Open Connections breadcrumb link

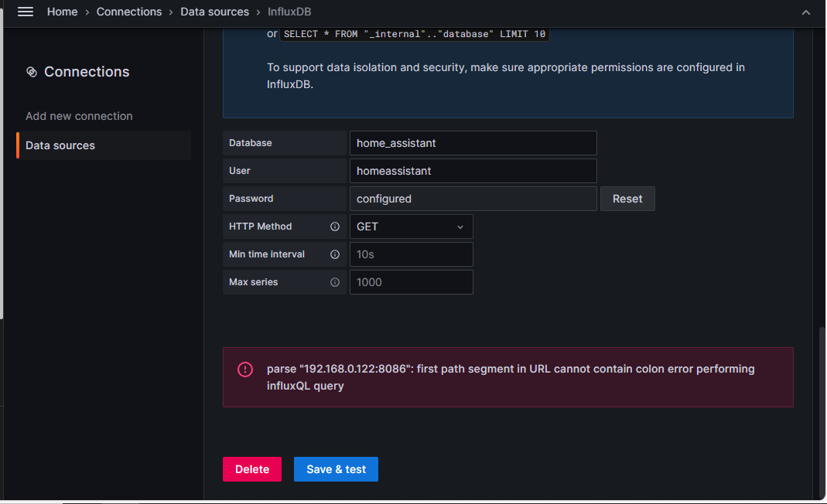click(x=129, y=12)
